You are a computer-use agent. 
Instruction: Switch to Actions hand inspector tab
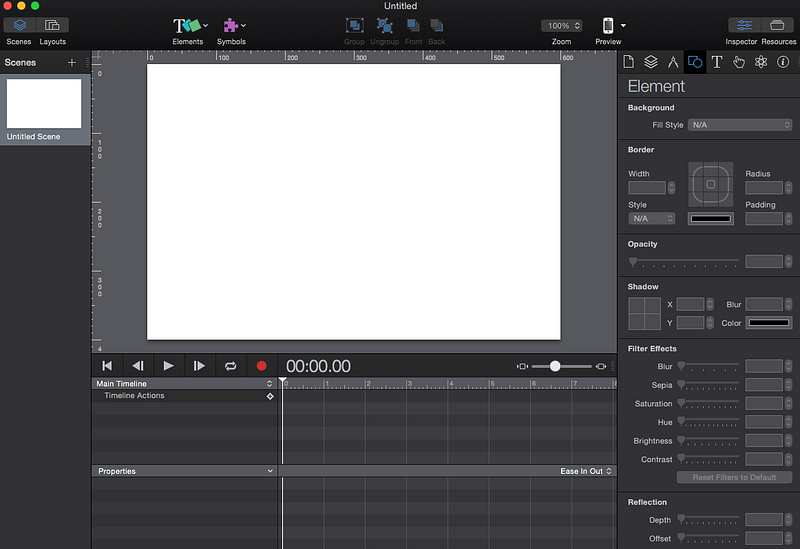point(739,62)
